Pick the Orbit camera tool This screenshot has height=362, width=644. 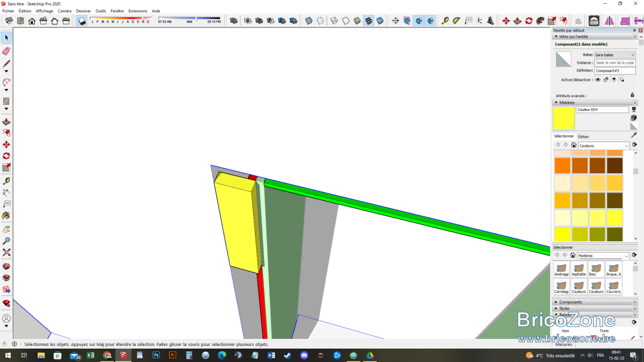tap(6, 228)
